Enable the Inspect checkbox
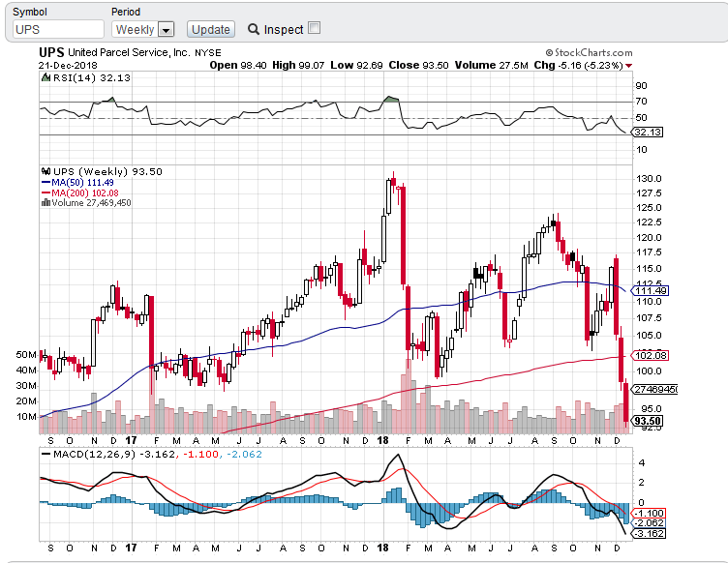The height and width of the screenshot is (563, 728). (x=315, y=28)
